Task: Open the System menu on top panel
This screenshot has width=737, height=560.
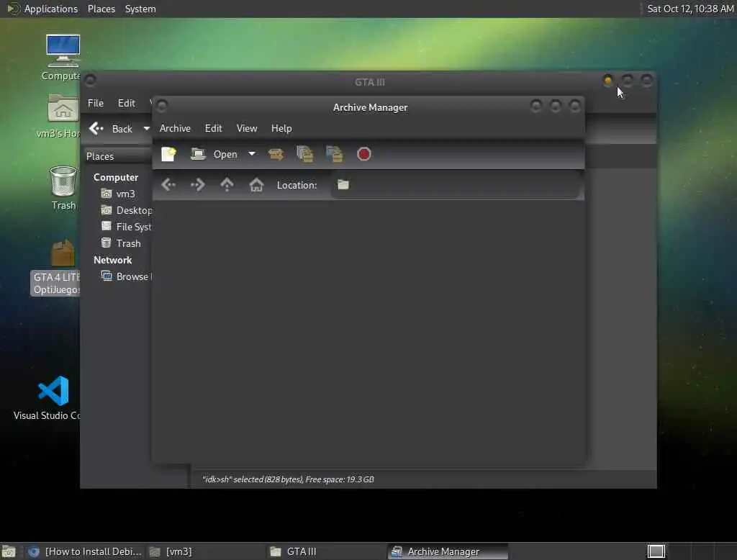Action: pyautogui.click(x=140, y=9)
